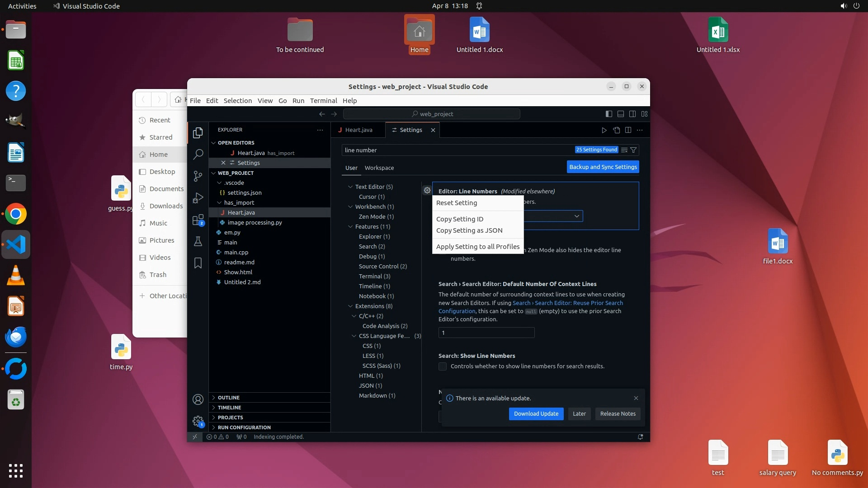The width and height of the screenshot is (868, 488).
Task: Open the Extensions view in the activity bar
Action: pos(198,220)
